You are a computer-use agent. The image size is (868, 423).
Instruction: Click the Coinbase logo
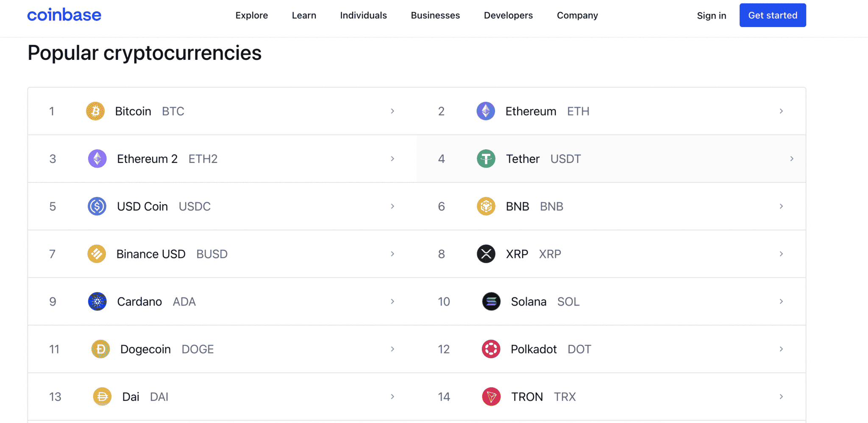tap(64, 15)
